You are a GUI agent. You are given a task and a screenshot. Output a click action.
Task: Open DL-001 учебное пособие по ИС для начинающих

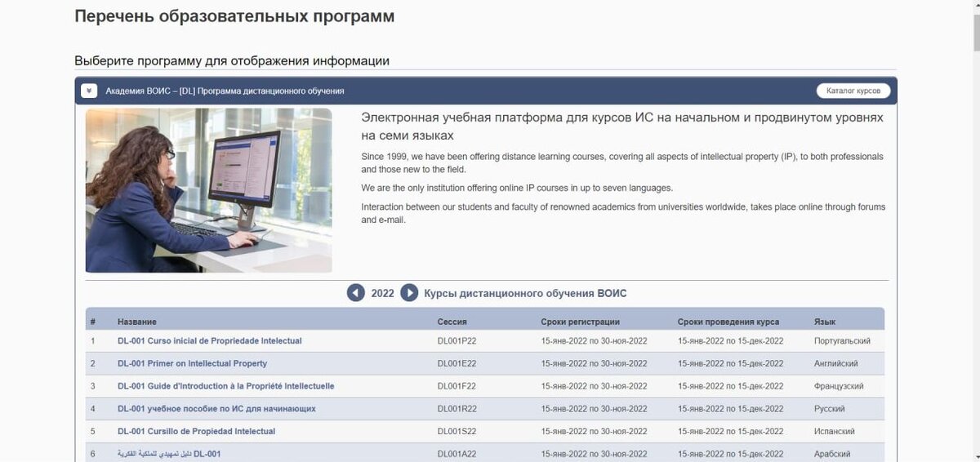216,408
